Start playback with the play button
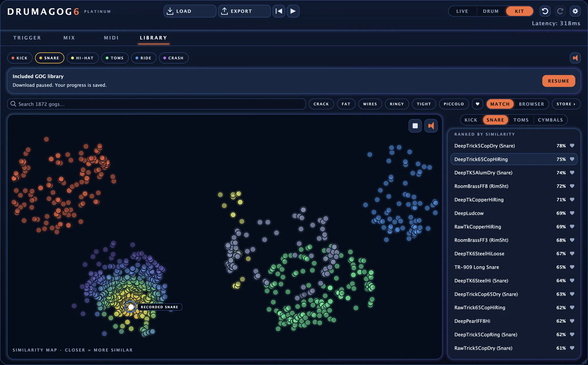This screenshot has height=365, width=588. coord(293,11)
